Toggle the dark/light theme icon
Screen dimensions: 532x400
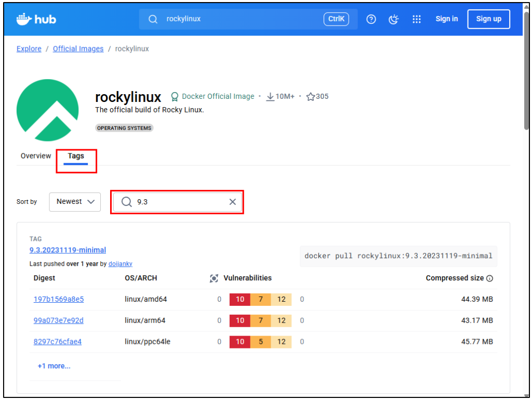click(x=394, y=19)
